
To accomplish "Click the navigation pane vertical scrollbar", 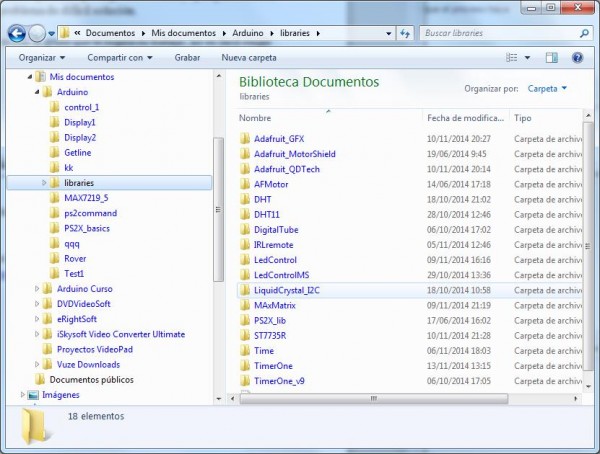I will [x=218, y=200].
